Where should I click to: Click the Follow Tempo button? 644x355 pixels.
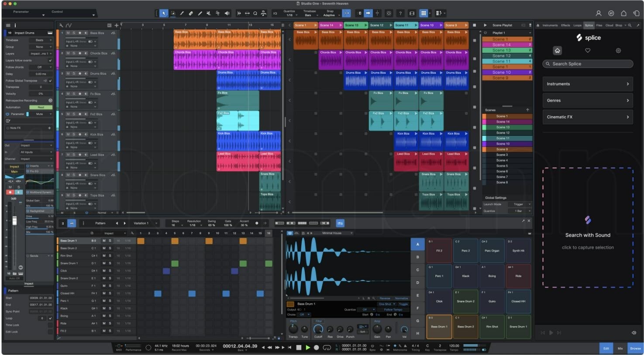393,310
